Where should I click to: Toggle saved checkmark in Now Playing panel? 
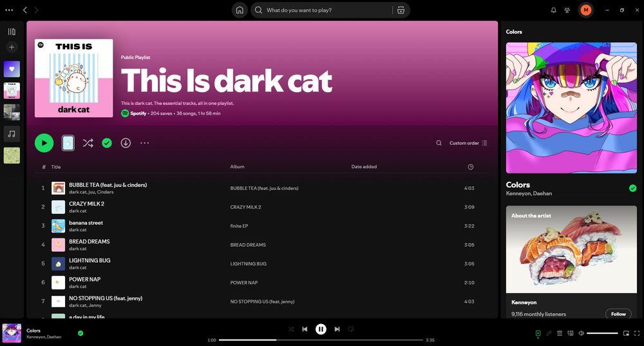click(632, 188)
